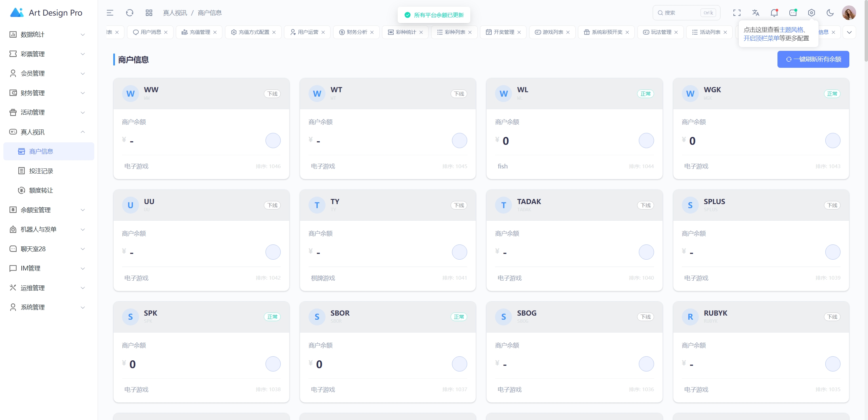Click the SPK merchant balance round button
868x420 pixels.
pyautogui.click(x=273, y=364)
